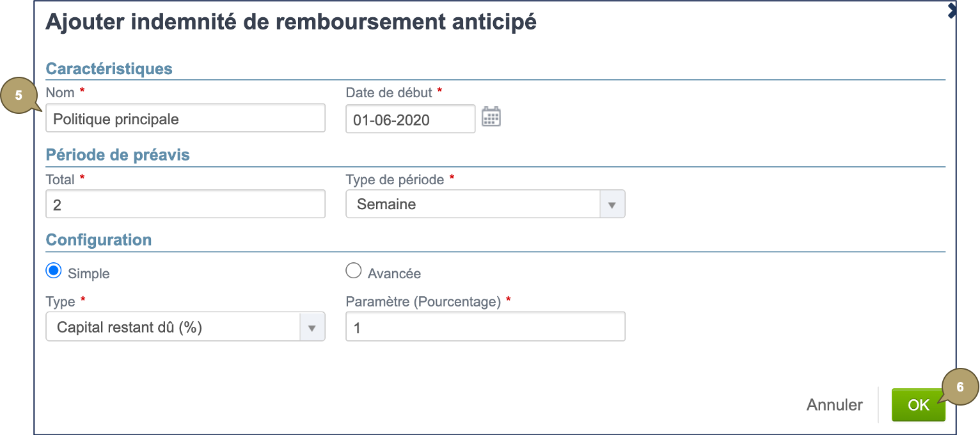Click inside the Nom field containing Politique principale
This screenshot has width=980, height=435.
[186, 118]
